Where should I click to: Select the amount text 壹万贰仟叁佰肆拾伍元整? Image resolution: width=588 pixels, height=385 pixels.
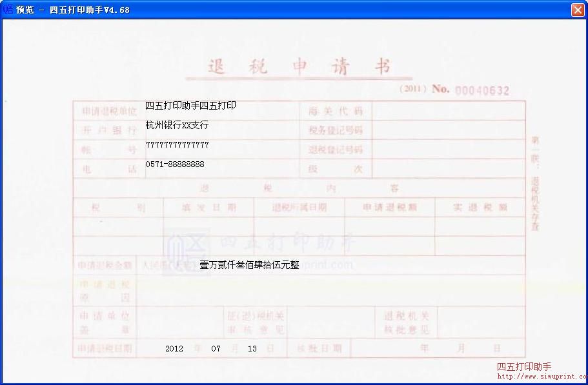[249, 264]
